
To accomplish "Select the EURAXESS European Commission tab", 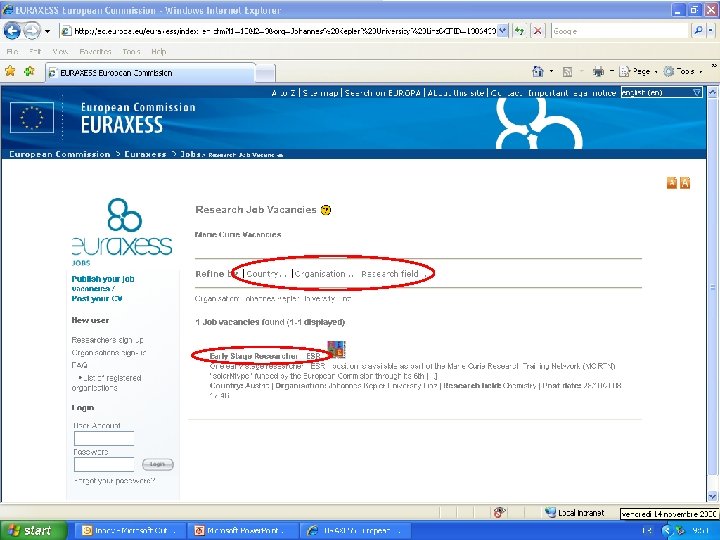I will pos(150,73).
